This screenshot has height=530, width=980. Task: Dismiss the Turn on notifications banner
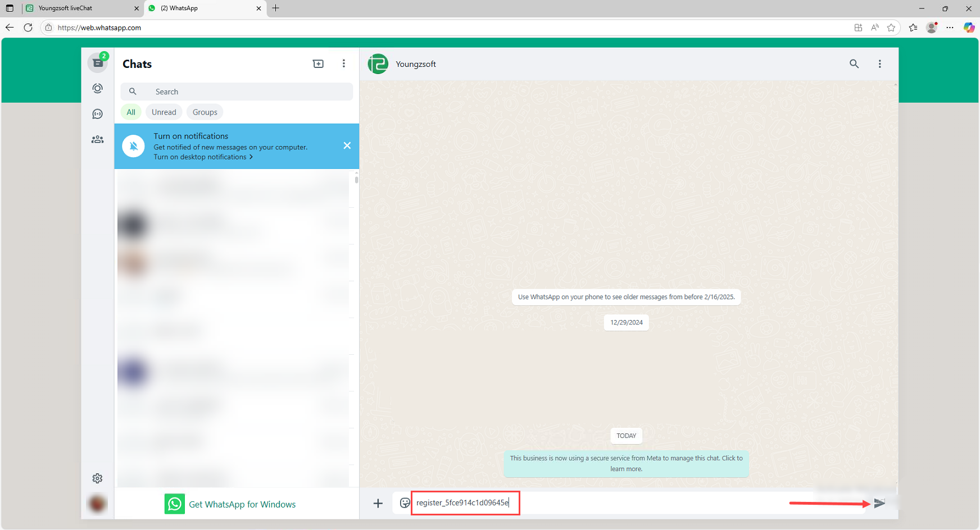(347, 146)
